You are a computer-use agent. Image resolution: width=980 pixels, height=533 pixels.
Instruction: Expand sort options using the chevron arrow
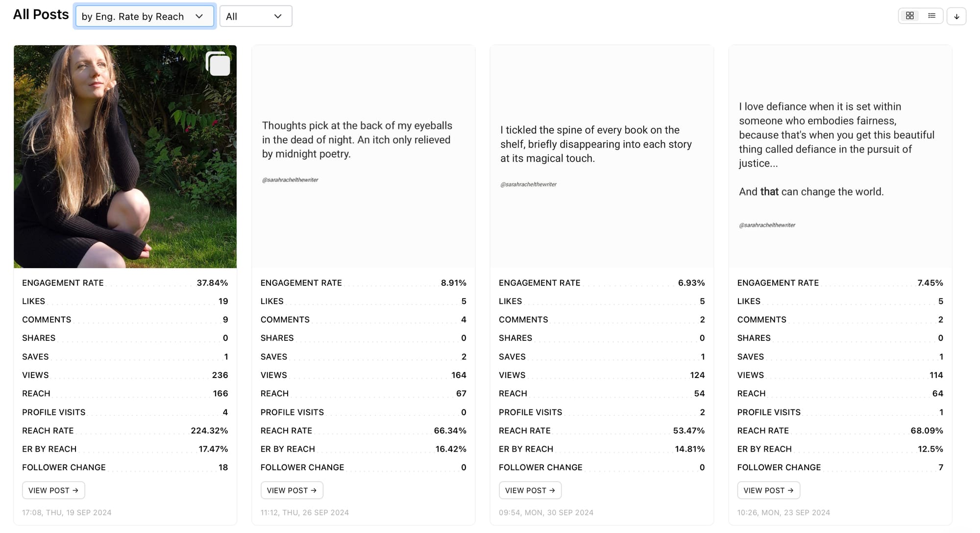(199, 16)
